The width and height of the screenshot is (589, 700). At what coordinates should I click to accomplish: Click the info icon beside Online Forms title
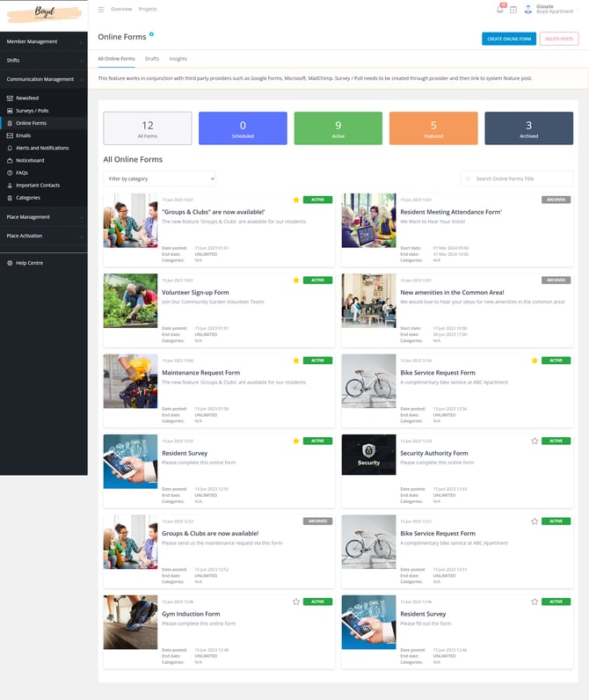pos(151,34)
